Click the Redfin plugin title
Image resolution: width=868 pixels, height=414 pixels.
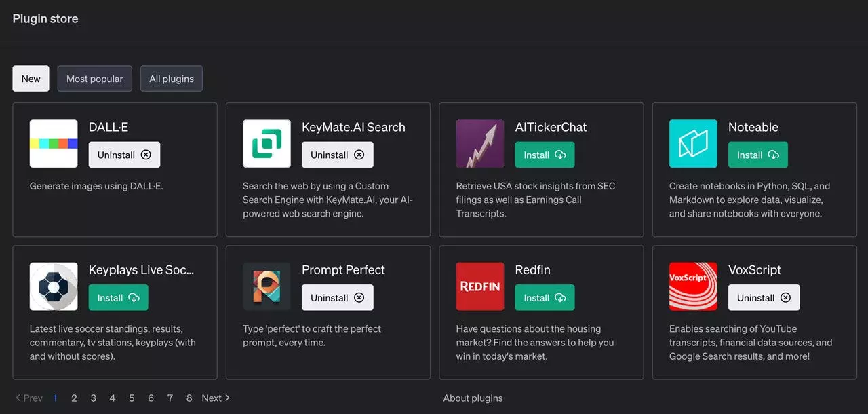click(x=533, y=269)
